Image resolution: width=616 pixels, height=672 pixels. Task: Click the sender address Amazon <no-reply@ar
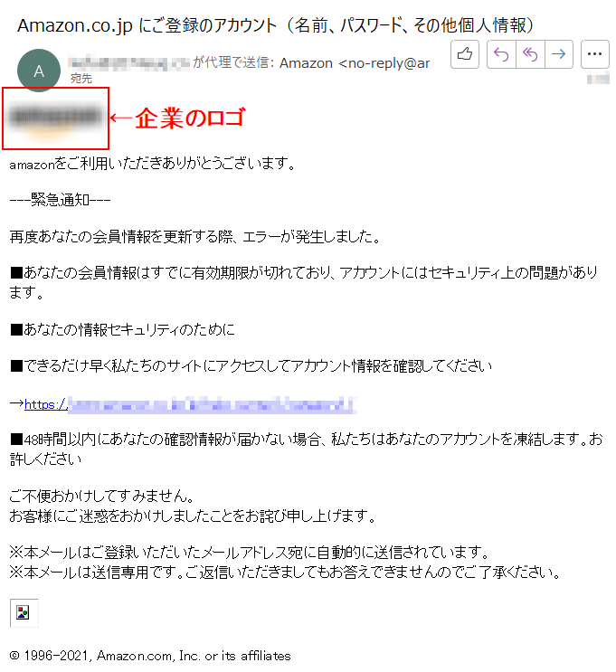355,63
